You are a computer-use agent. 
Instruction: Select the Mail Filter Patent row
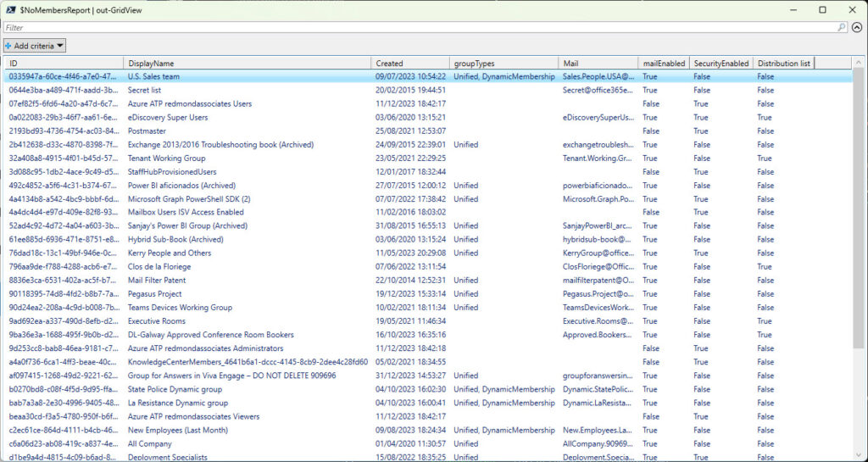pyautogui.click(x=428, y=280)
